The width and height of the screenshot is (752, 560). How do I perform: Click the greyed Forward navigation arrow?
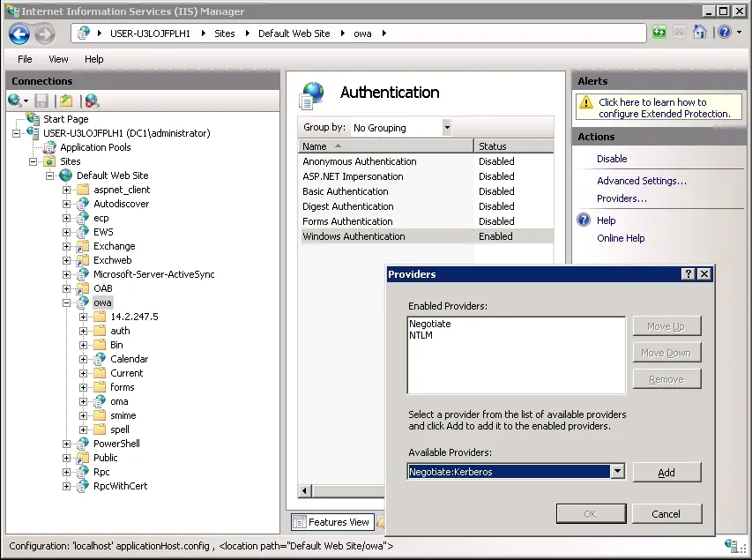45,34
